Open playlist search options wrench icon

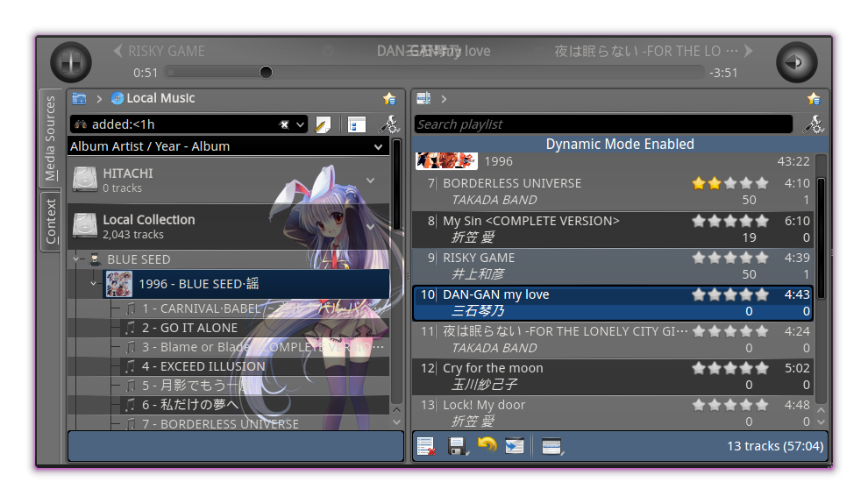(814, 124)
